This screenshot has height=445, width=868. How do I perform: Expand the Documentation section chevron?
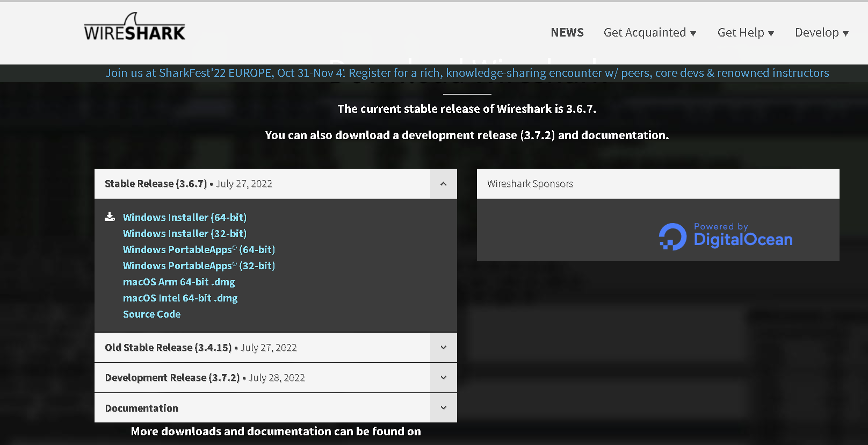pyautogui.click(x=443, y=408)
